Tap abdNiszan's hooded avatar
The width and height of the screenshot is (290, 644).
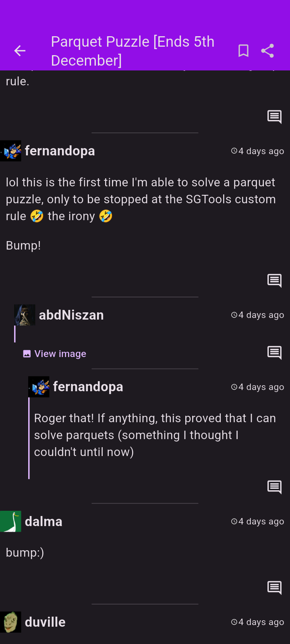[x=25, y=315]
